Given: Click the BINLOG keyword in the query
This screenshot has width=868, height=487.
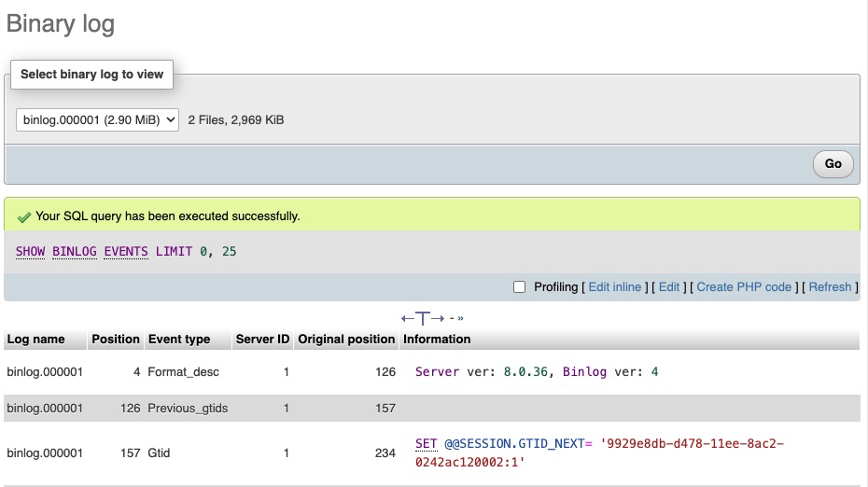Looking at the screenshot, I should [75, 251].
